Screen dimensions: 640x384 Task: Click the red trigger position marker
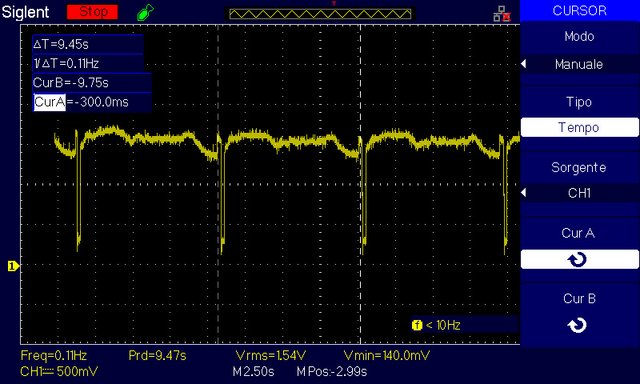click(333, 3)
